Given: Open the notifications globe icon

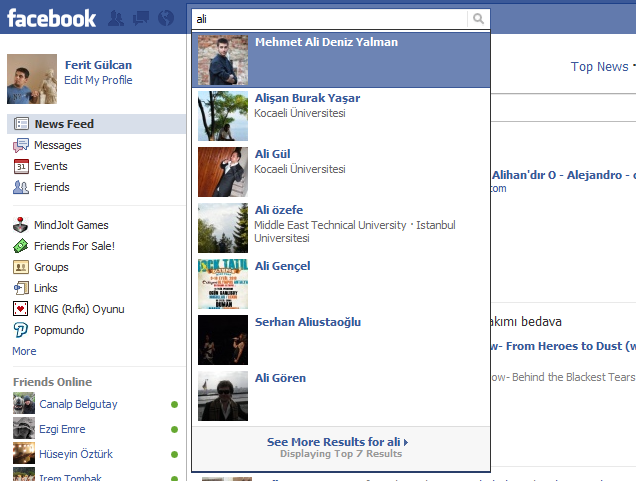Looking at the screenshot, I should (x=166, y=18).
